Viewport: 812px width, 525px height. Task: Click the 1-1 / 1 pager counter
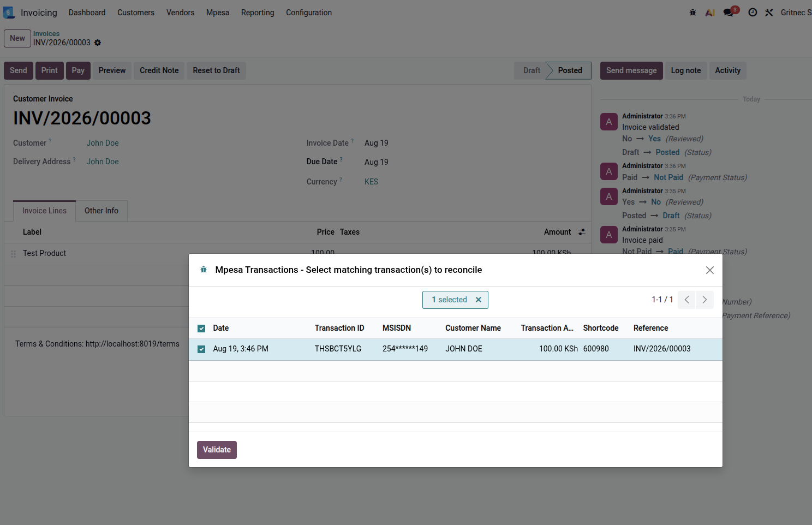662,300
